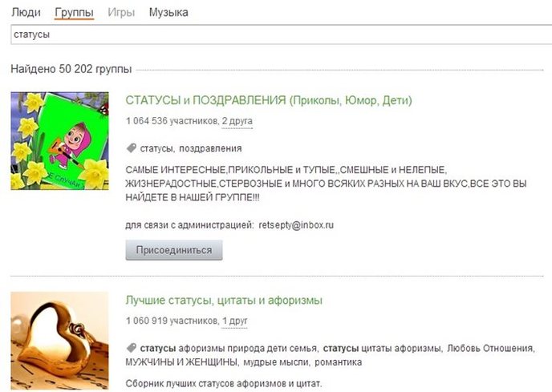Select the Группы tab
The width and height of the screenshot is (552, 392).
click(x=74, y=12)
